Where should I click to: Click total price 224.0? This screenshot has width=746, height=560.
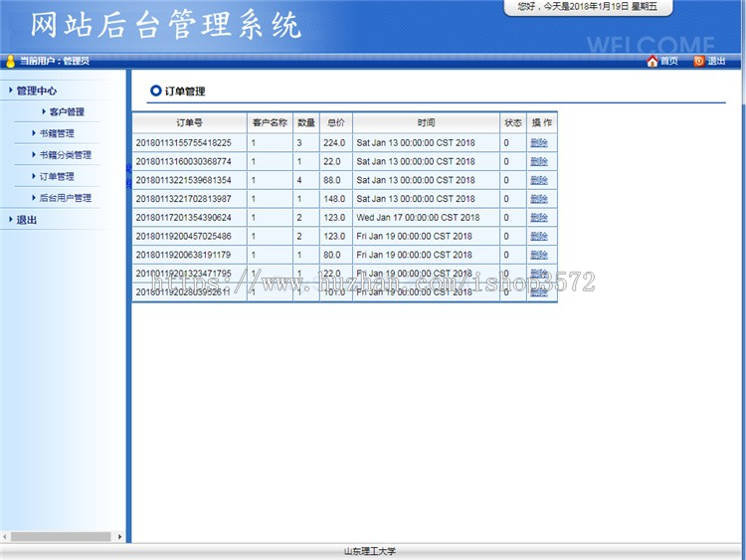(x=334, y=143)
